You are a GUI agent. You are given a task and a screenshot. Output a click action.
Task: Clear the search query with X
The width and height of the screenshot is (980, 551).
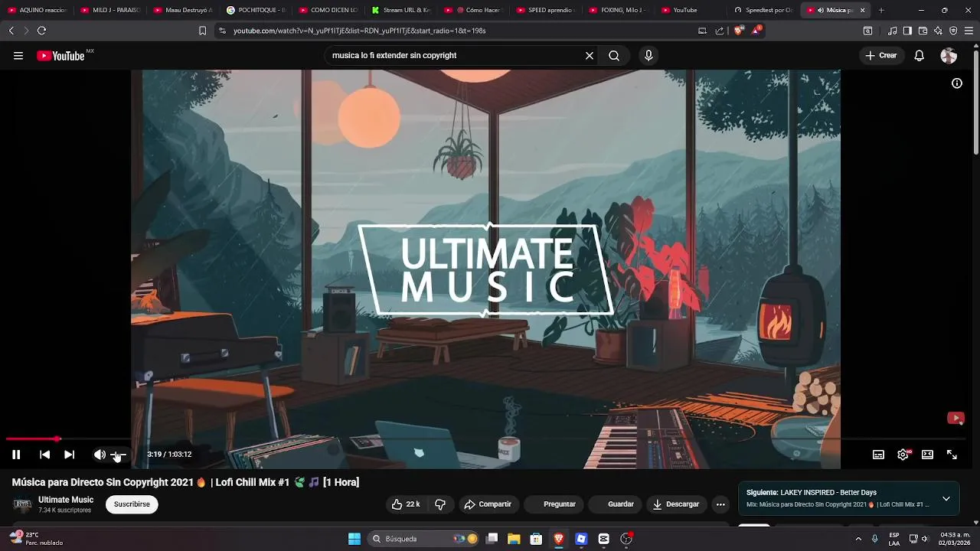[x=590, y=56]
